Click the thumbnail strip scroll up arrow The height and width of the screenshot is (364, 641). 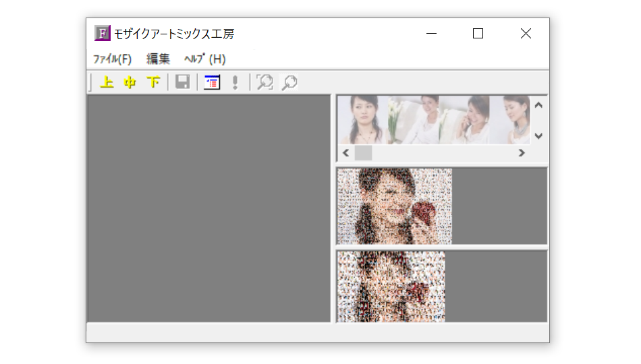tap(538, 105)
